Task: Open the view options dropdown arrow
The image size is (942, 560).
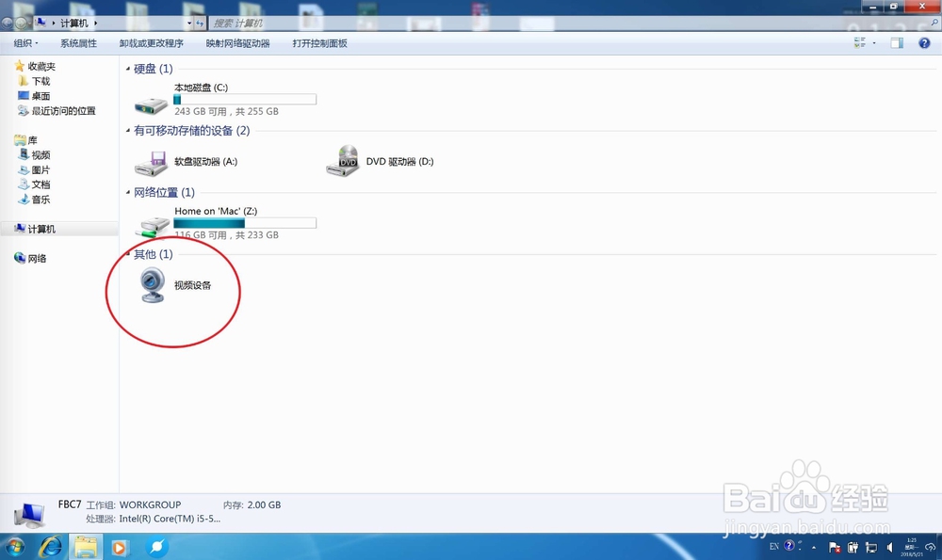Action: [874, 43]
